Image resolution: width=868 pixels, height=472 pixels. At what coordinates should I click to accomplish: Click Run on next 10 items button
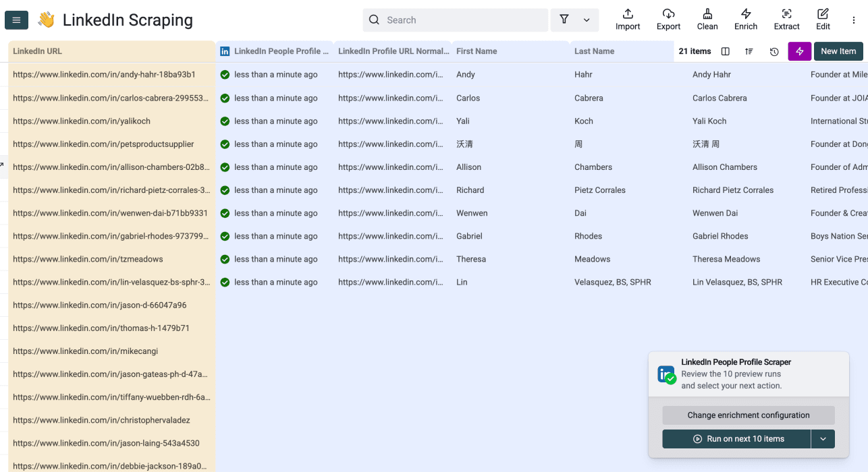(736, 439)
